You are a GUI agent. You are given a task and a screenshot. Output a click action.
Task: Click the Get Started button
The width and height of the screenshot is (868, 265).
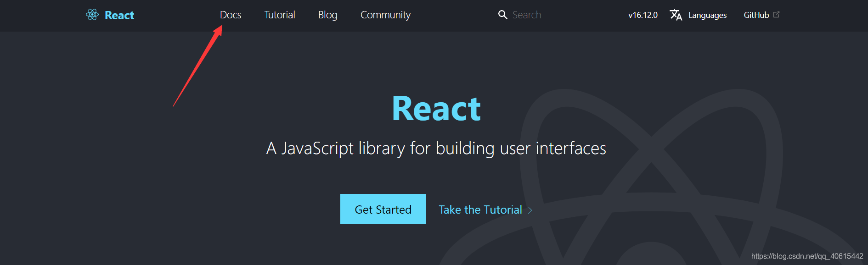point(383,209)
